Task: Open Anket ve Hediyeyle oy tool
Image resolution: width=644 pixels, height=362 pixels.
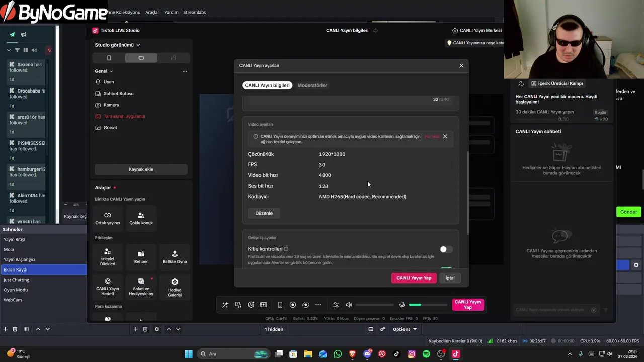Action: (141, 287)
